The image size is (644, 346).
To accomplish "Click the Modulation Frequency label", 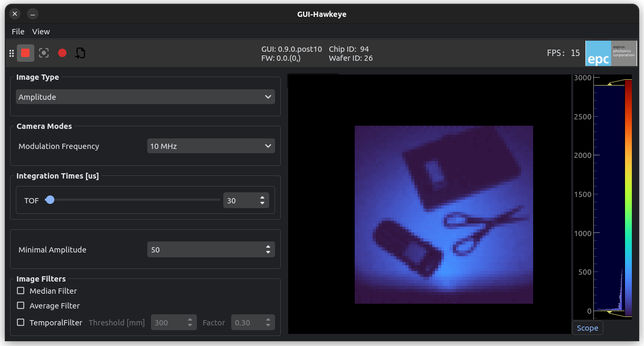I will point(59,146).
